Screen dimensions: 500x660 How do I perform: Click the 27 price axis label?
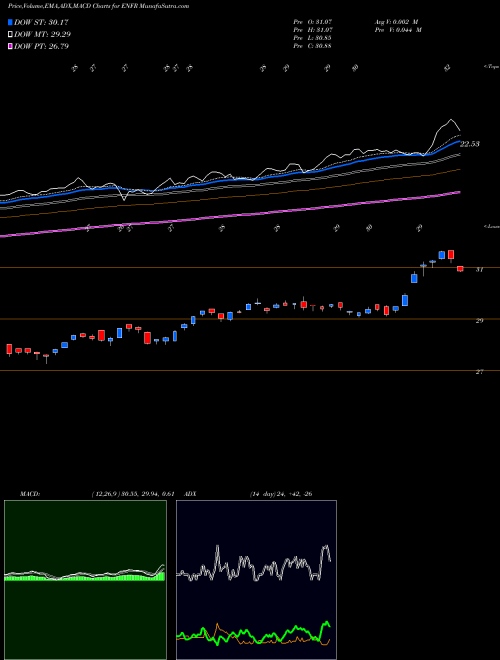(479, 372)
